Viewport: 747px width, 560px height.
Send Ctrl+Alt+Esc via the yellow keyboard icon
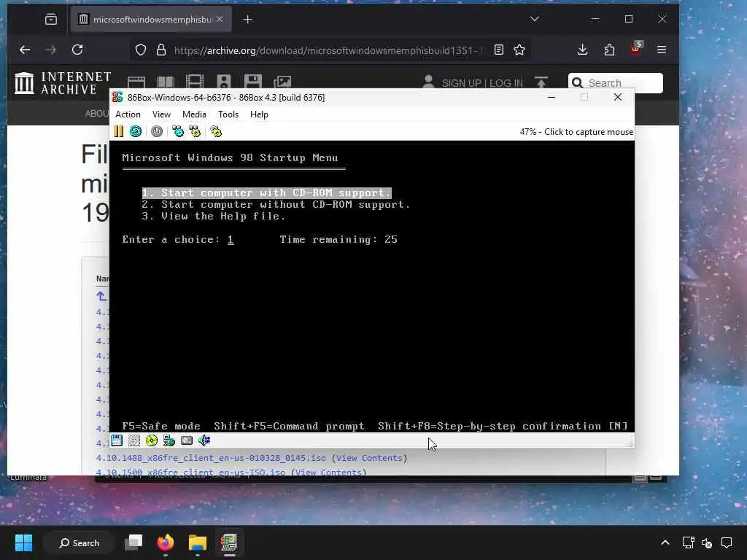pyautogui.click(x=195, y=131)
